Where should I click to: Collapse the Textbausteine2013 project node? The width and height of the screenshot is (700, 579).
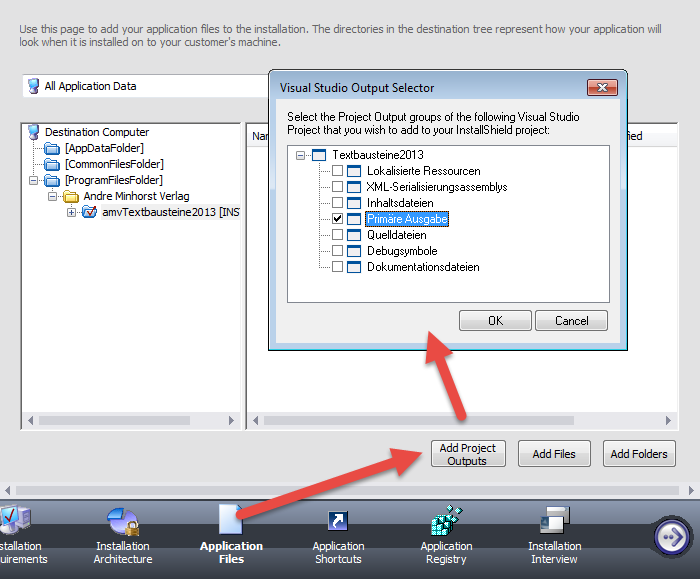click(300, 155)
